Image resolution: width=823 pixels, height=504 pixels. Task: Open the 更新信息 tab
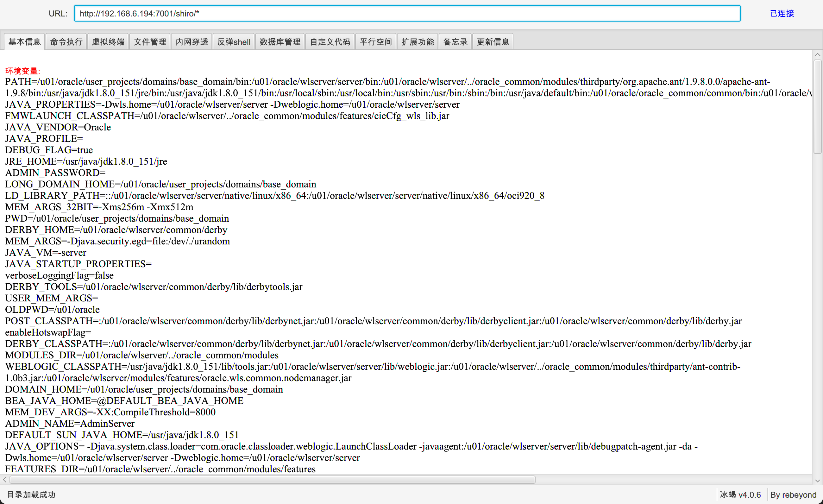[x=493, y=42]
